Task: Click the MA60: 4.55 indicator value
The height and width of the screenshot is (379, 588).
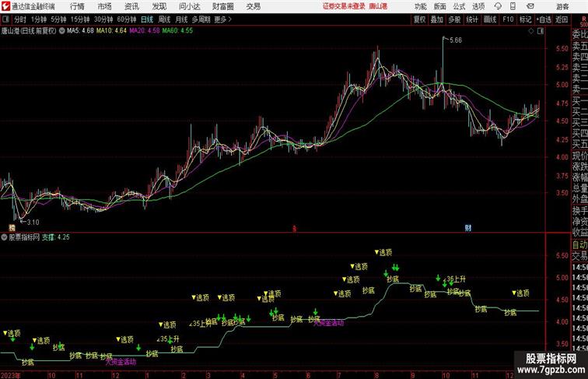Action: point(177,31)
